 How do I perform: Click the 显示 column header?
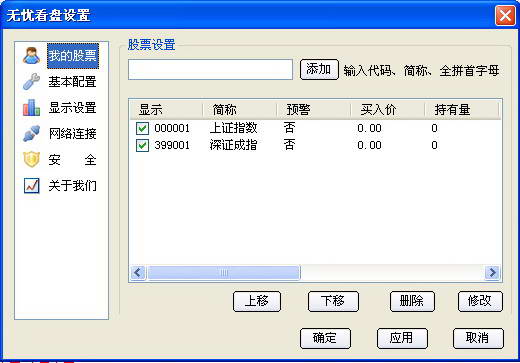(x=166, y=110)
